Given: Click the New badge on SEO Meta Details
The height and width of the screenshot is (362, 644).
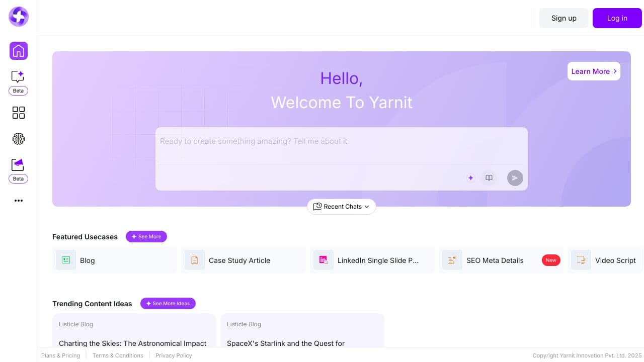Looking at the screenshot, I should 551,260.
